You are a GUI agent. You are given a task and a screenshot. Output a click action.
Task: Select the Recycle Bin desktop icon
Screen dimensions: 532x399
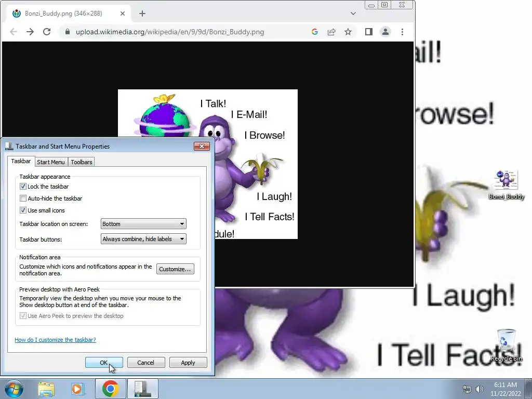click(x=506, y=345)
